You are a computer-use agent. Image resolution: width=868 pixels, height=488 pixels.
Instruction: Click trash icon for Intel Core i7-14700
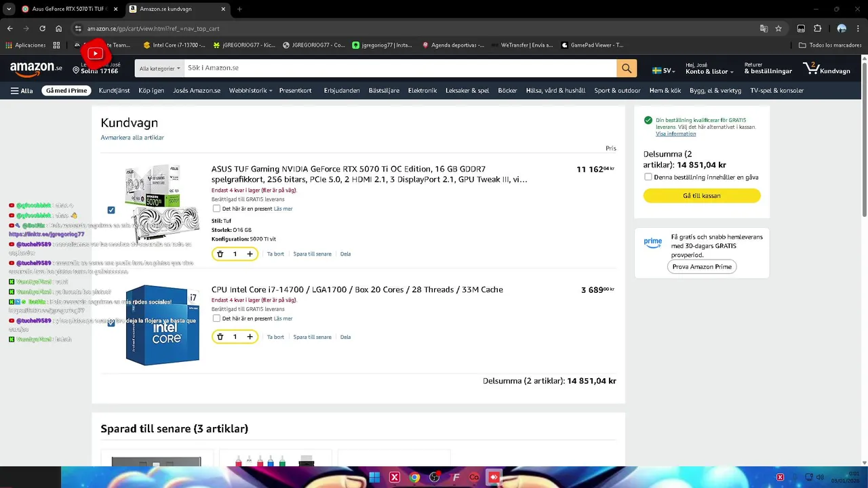pyautogui.click(x=220, y=337)
